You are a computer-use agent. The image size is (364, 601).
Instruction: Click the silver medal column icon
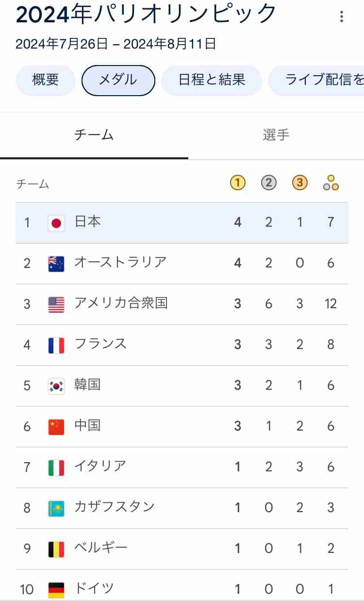[x=268, y=183]
